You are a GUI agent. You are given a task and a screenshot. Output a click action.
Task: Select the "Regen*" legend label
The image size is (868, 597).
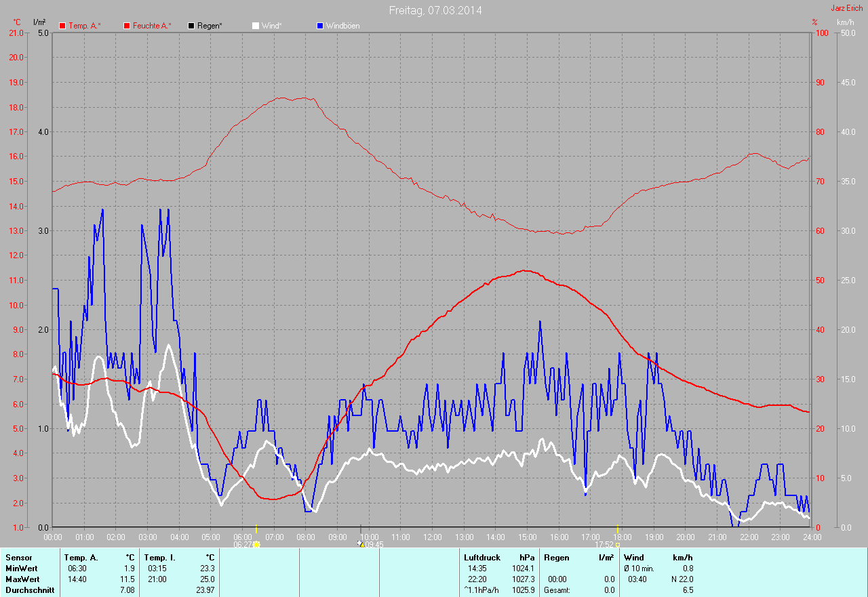[x=210, y=26]
